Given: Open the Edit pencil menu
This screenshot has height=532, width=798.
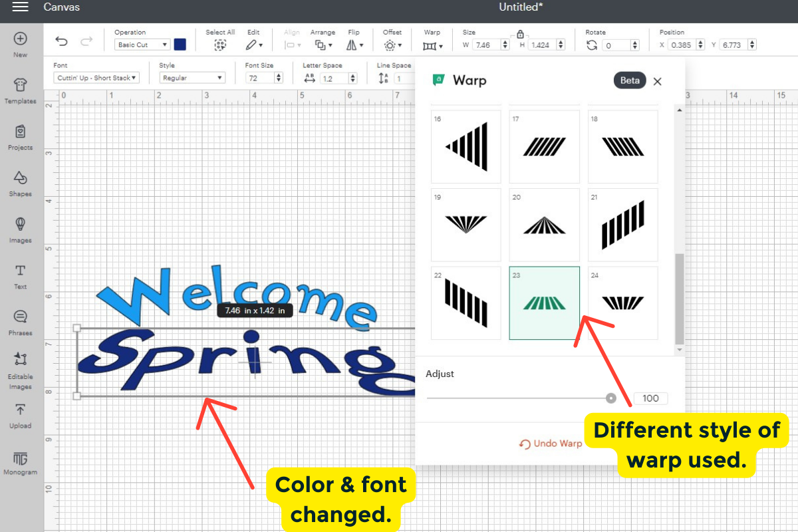Looking at the screenshot, I should click(253, 45).
